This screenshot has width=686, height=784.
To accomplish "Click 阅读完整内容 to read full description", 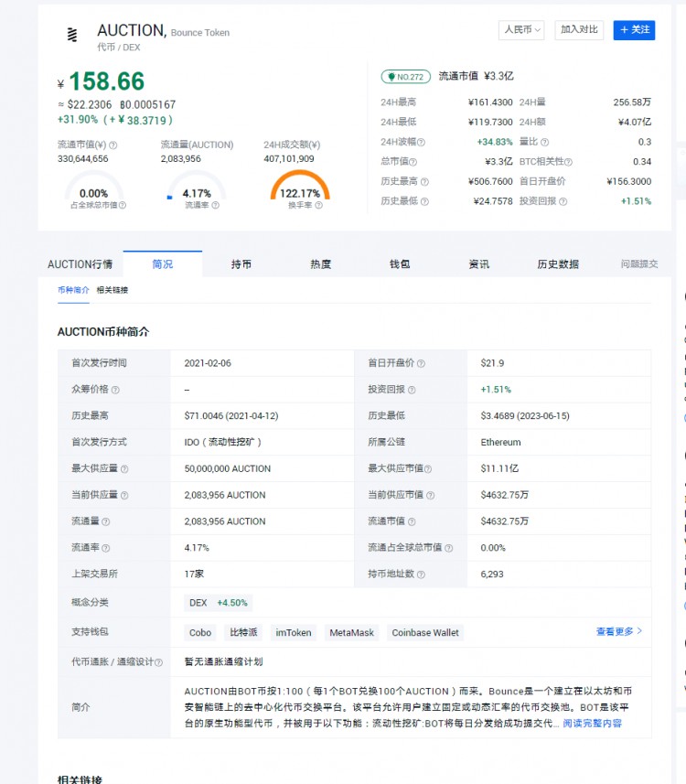I will (x=593, y=723).
